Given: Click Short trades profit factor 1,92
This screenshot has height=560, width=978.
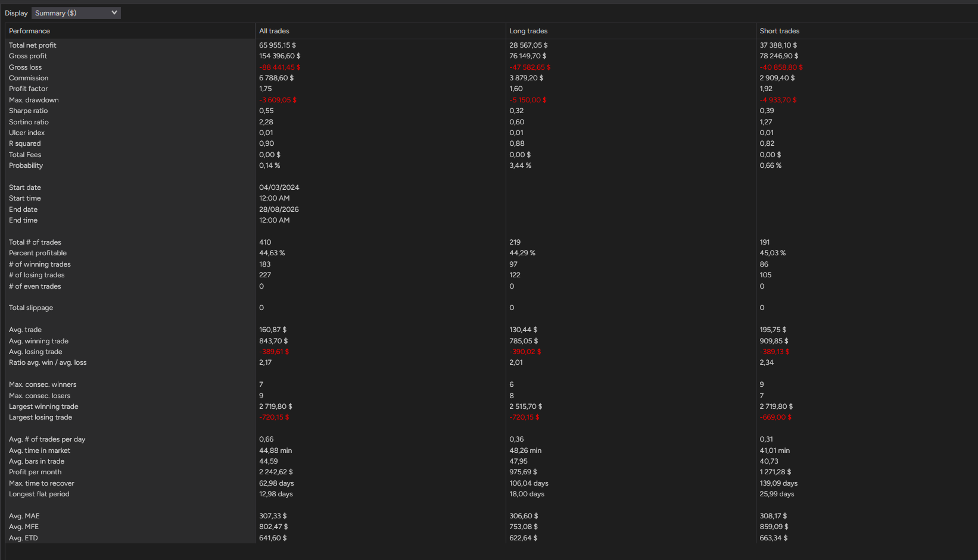Looking at the screenshot, I should pos(766,89).
